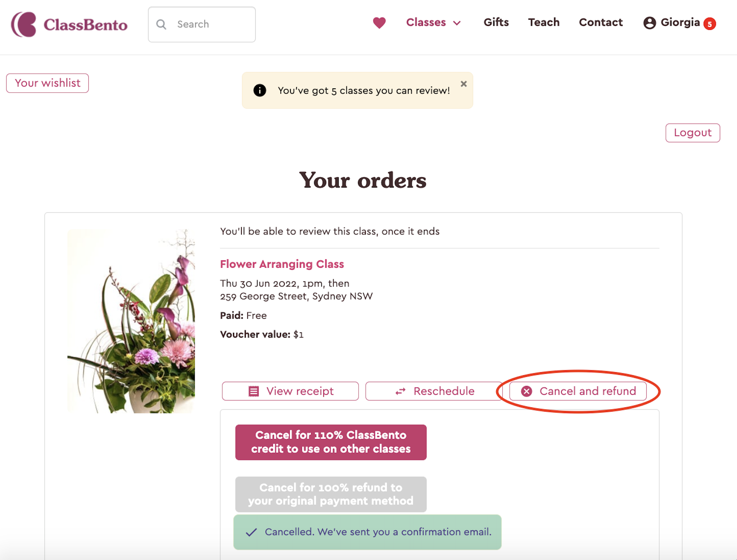Click the magnifying glass search icon

coord(161,24)
